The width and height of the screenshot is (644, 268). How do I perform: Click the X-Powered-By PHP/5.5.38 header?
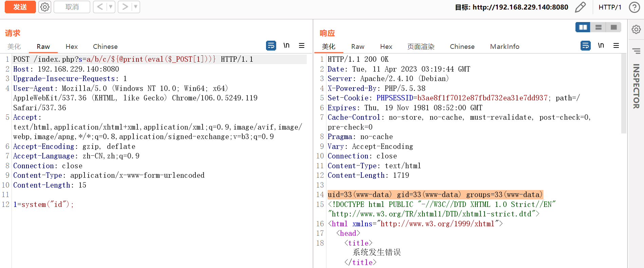(x=376, y=88)
